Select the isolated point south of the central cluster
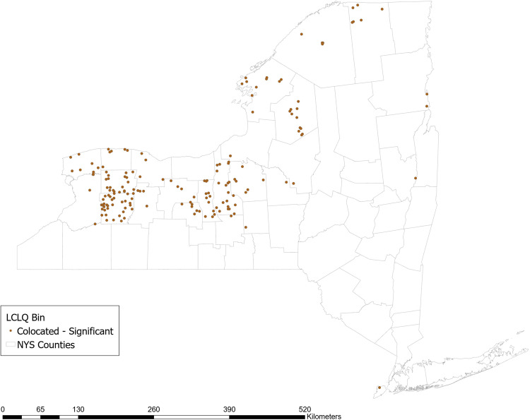Screen dimensions: 530x420 coord(246,227)
